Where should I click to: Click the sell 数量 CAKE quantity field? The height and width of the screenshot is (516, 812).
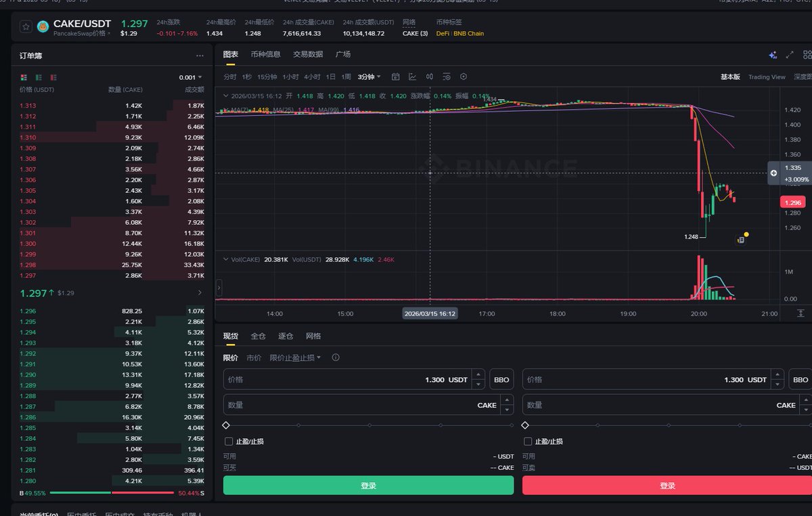[667, 405]
